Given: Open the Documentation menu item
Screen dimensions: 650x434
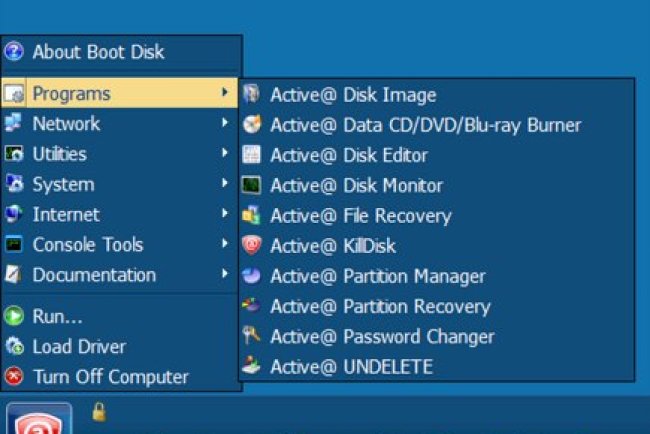Looking at the screenshot, I should pos(121,275).
